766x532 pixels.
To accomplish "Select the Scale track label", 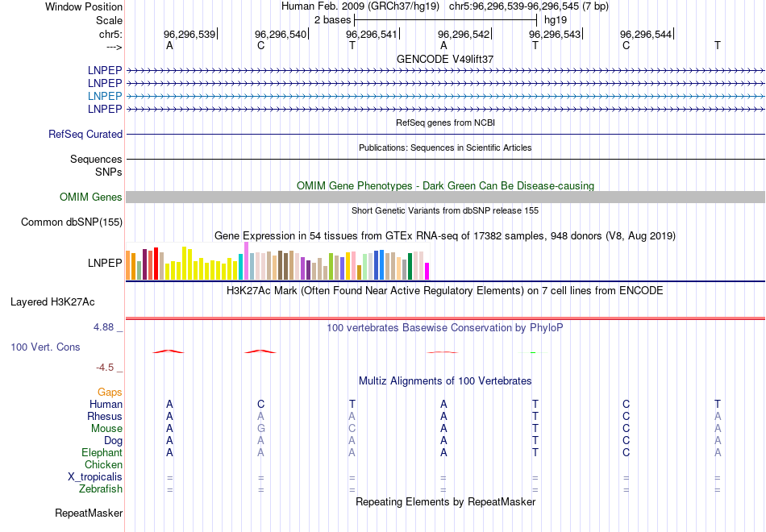I will [109, 20].
